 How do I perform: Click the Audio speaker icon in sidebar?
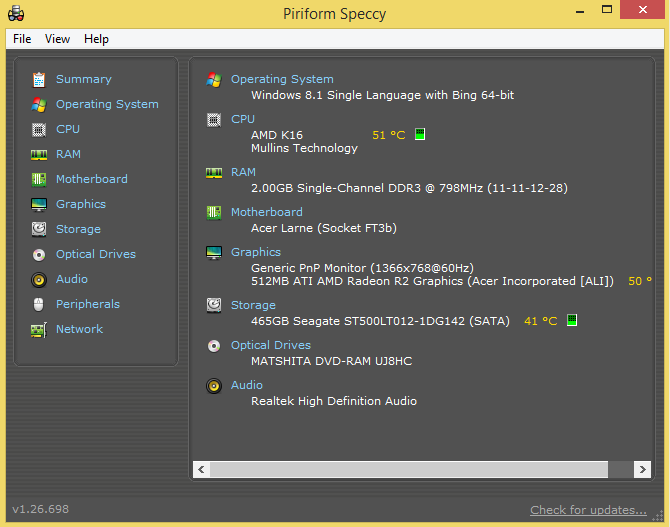tap(39, 280)
